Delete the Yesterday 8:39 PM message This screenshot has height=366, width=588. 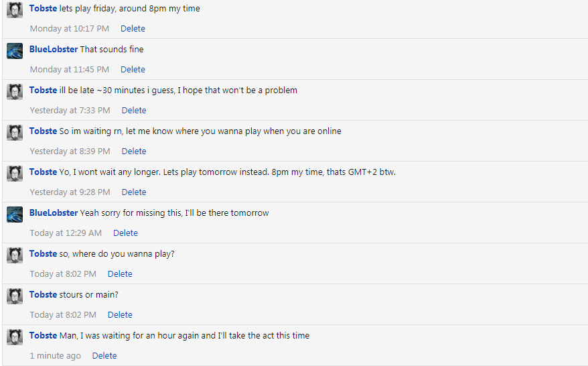point(133,151)
